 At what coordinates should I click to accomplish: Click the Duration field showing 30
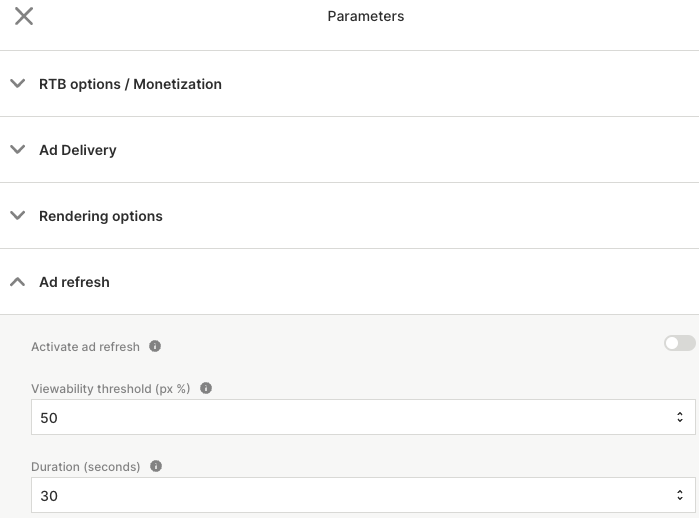[x=340, y=495]
